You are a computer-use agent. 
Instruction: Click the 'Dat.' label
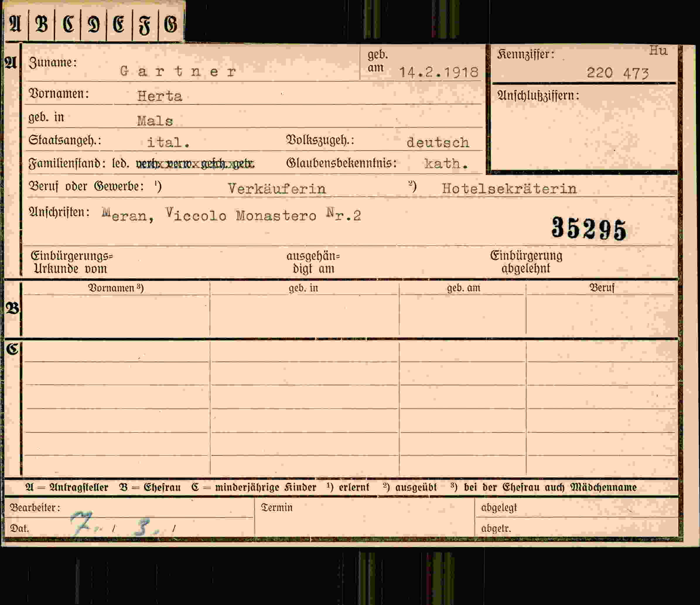pos(20,528)
